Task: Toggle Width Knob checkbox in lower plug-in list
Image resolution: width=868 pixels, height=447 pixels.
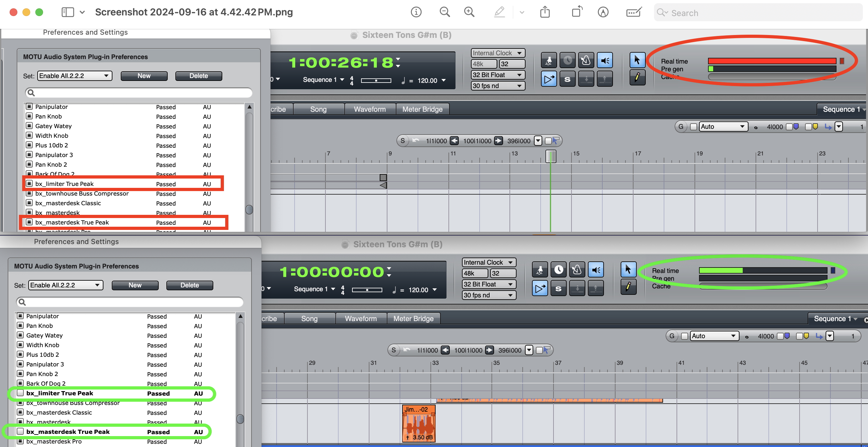Action: [x=20, y=345]
